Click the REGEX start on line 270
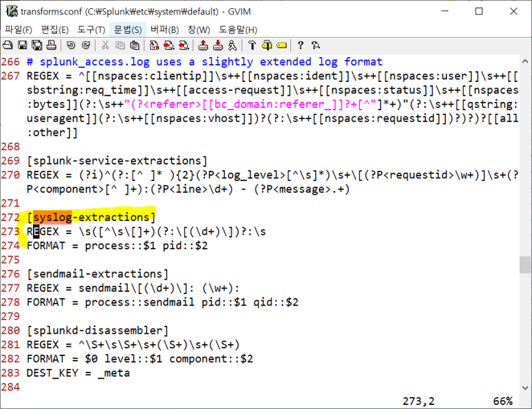The height and width of the screenshot is (409, 532). (43, 175)
